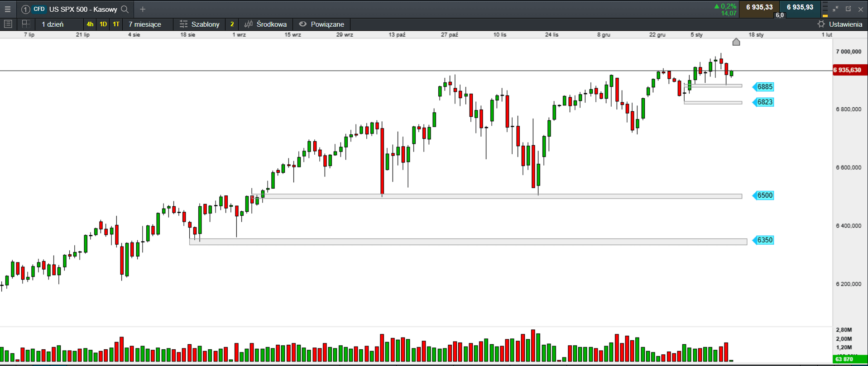
Task: Add a new chart tab with plus
Action: [x=143, y=9]
